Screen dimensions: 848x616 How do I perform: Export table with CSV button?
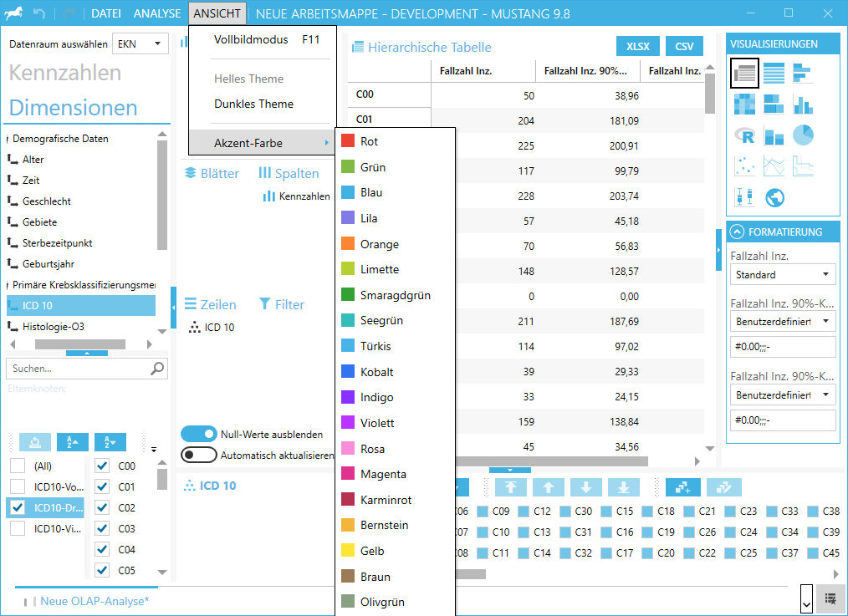click(x=684, y=46)
